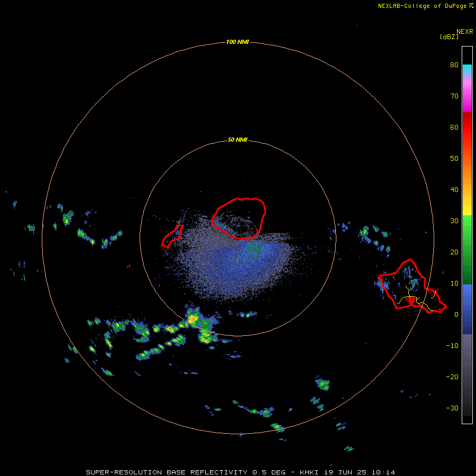Viewport: 476px width, 476px height.
Task: Click the 0 value on the dBZ scale
Action: pos(456,315)
